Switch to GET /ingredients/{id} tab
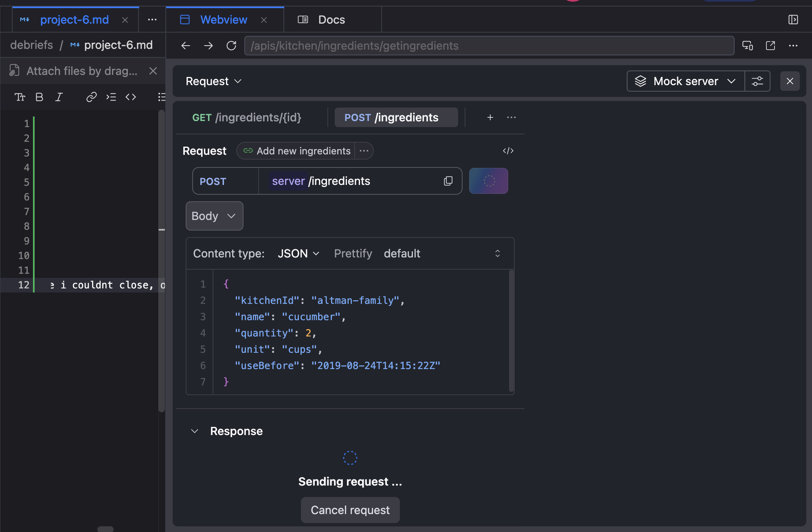Viewport: 812px width, 532px height. 247,117
